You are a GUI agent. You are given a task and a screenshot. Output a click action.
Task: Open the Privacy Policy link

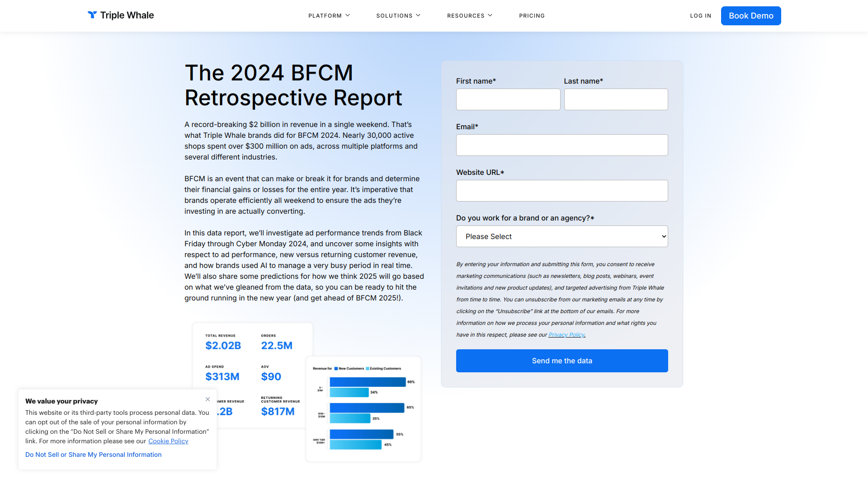click(566, 335)
